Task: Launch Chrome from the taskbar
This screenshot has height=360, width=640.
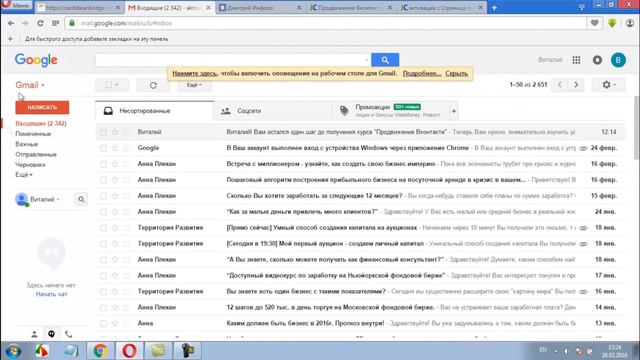Action: click(100, 351)
